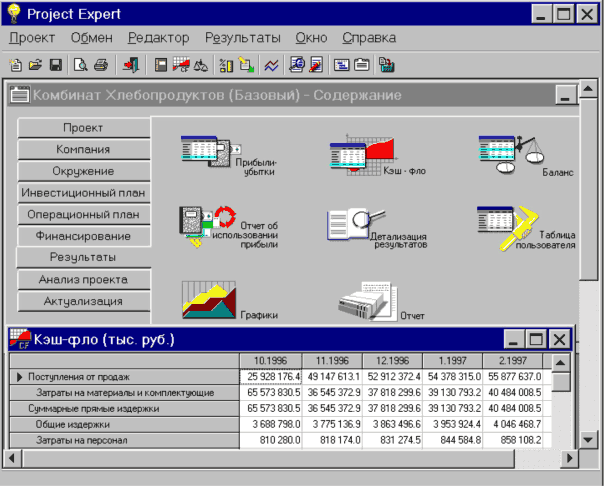This screenshot has width=604, height=486.
Task: Click the toolbar icon with yellow pencil and green square
Action: click(x=246, y=65)
